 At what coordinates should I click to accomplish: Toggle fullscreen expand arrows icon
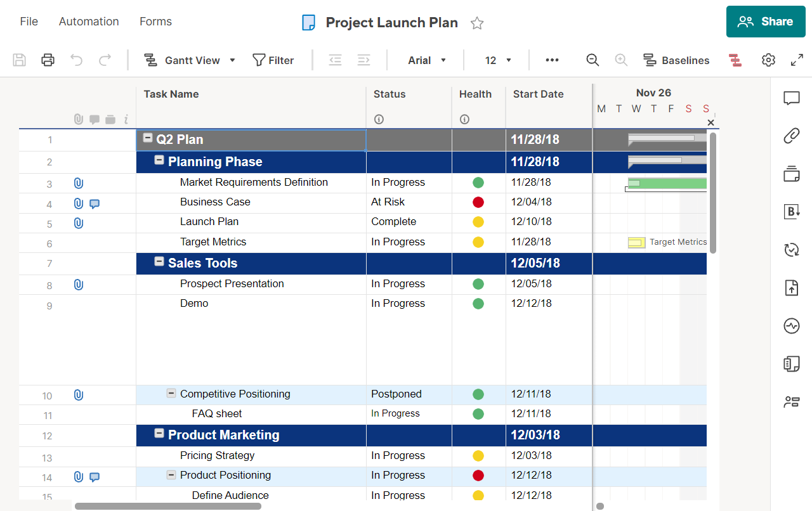(797, 60)
